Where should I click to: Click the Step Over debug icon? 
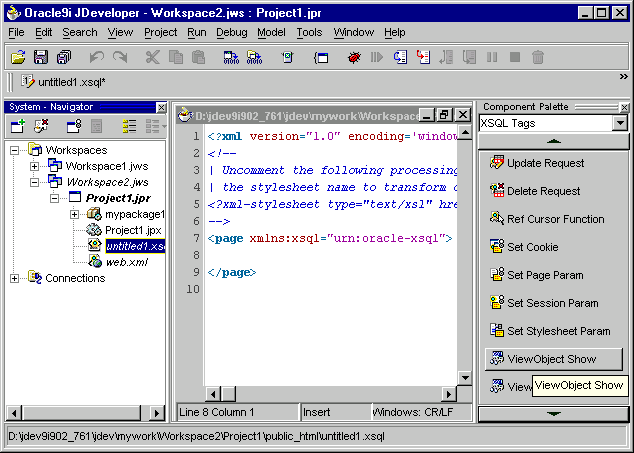click(x=400, y=57)
